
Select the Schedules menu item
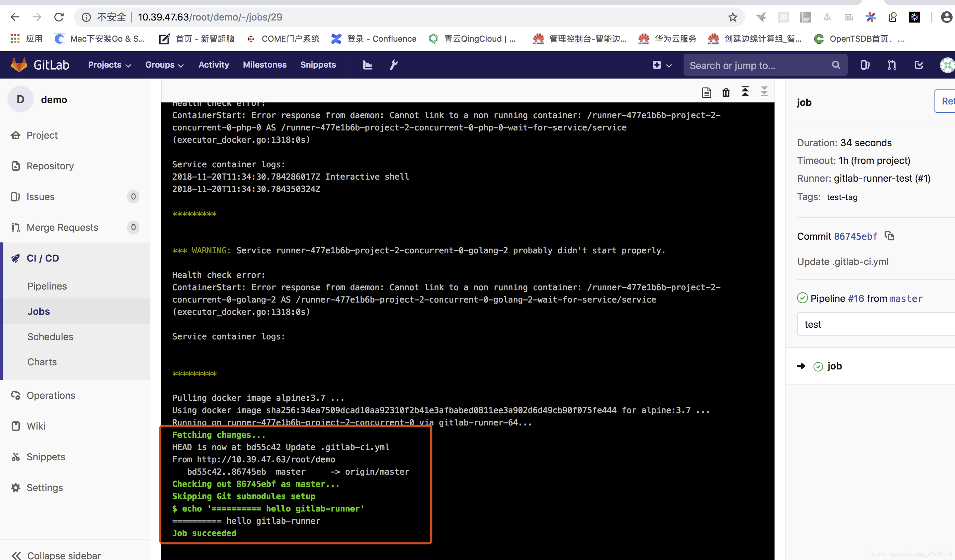point(49,337)
